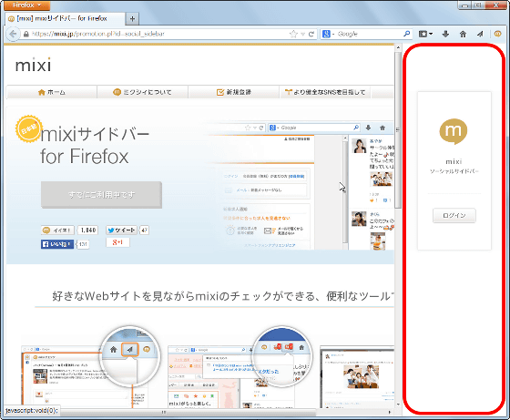Click the ソーシャルサイドバー sidebar caption

coord(454,171)
